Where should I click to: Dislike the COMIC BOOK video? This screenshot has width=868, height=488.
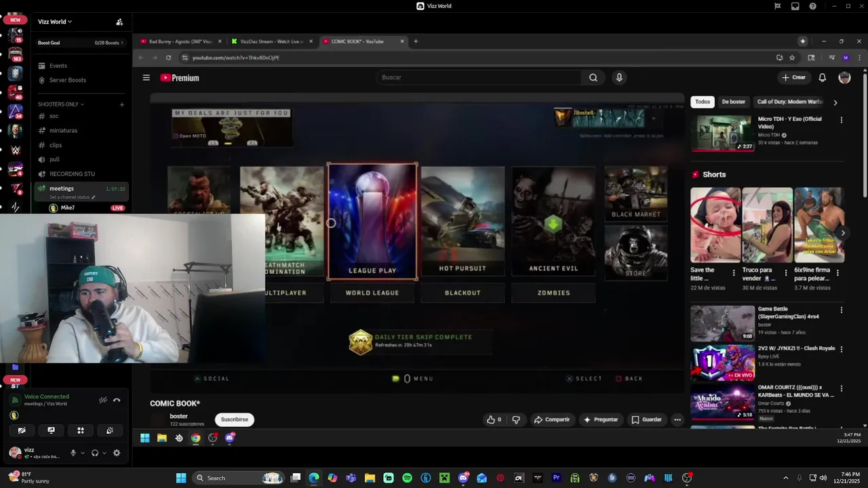(x=516, y=420)
